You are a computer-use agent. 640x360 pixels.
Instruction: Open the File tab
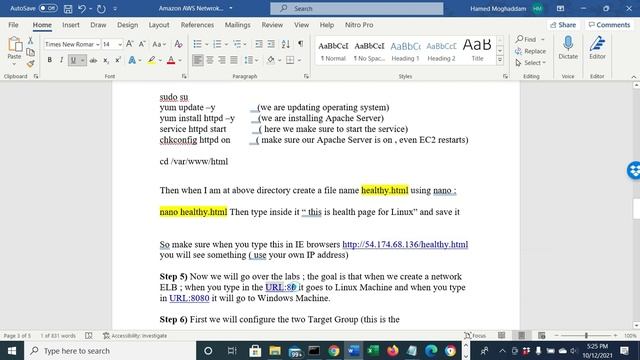tap(13, 25)
